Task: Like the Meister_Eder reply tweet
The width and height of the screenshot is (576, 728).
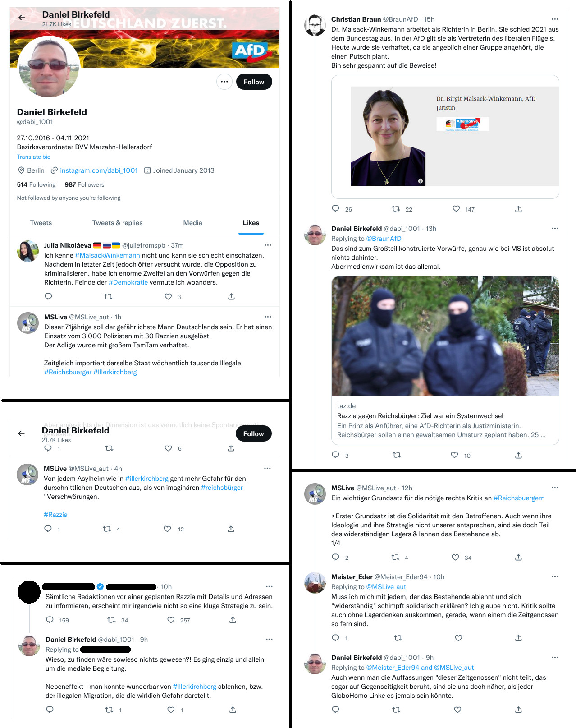Action: coord(458,638)
